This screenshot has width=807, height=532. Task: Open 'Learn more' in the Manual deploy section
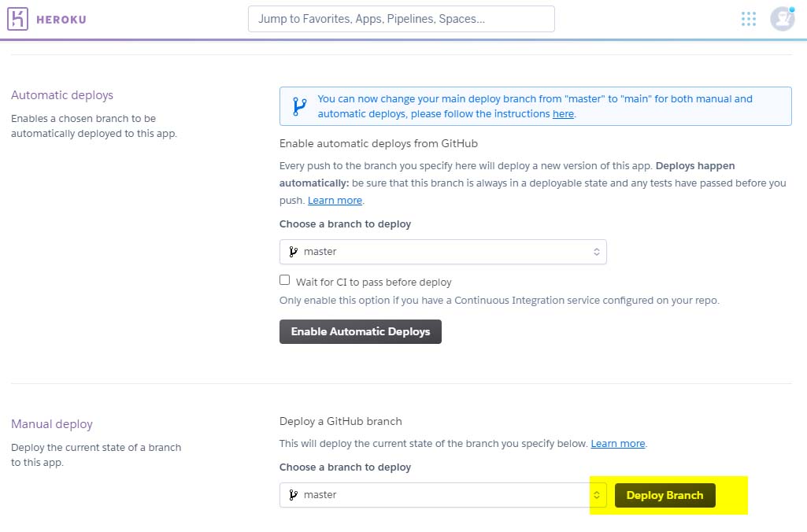618,443
